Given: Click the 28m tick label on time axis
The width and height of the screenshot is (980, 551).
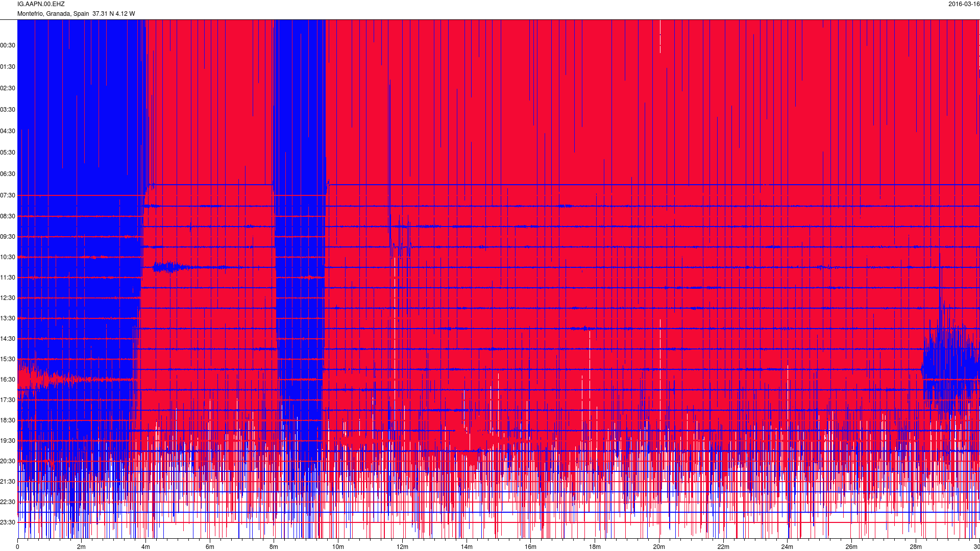Looking at the screenshot, I should (916, 547).
